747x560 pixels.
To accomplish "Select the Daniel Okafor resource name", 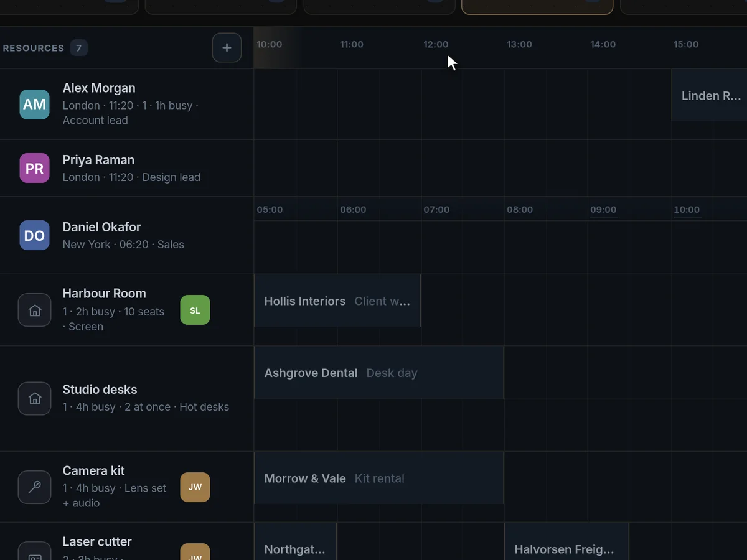I will [x=101, y=227].
